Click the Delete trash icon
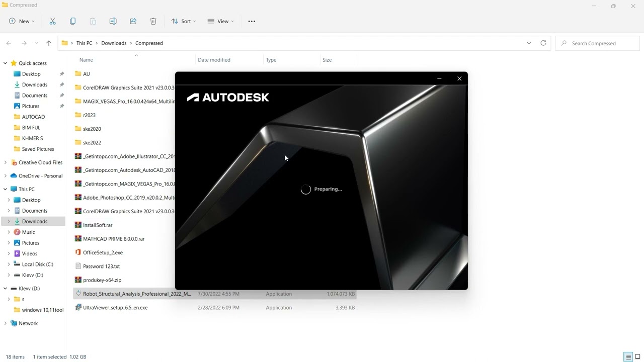The image size is (644, 362). [153, 21]
